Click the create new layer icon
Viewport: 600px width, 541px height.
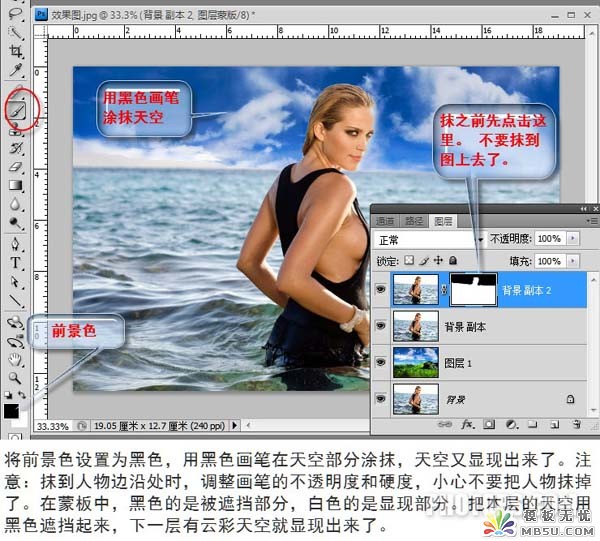click(554, 424)
